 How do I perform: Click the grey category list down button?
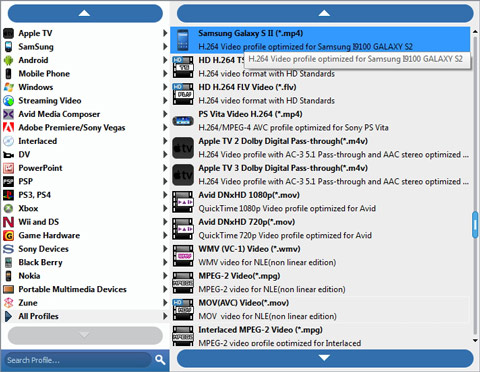(85, 335)
